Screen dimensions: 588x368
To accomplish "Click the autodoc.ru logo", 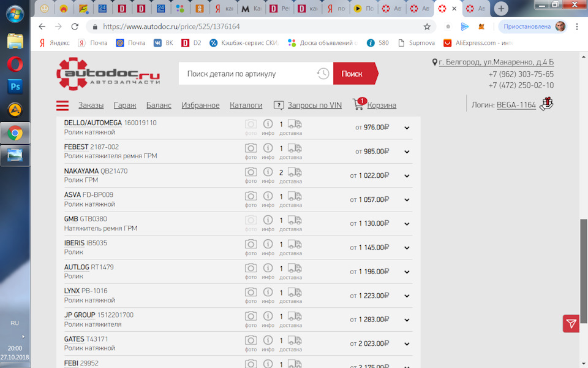I will 109,74.
